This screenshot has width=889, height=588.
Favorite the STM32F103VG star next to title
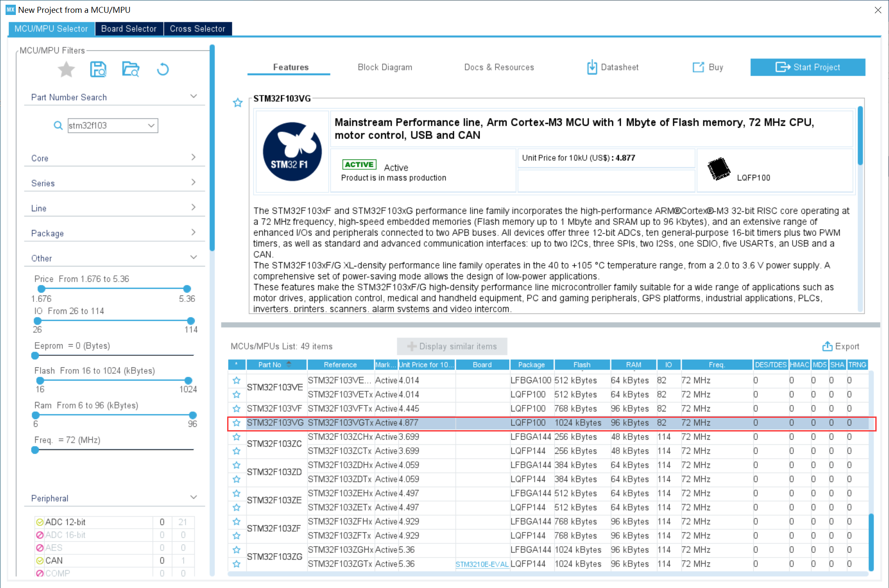coord(238,103)
